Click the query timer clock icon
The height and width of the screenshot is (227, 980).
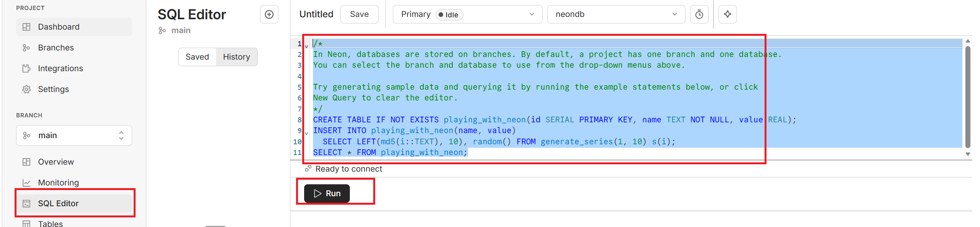699,14
